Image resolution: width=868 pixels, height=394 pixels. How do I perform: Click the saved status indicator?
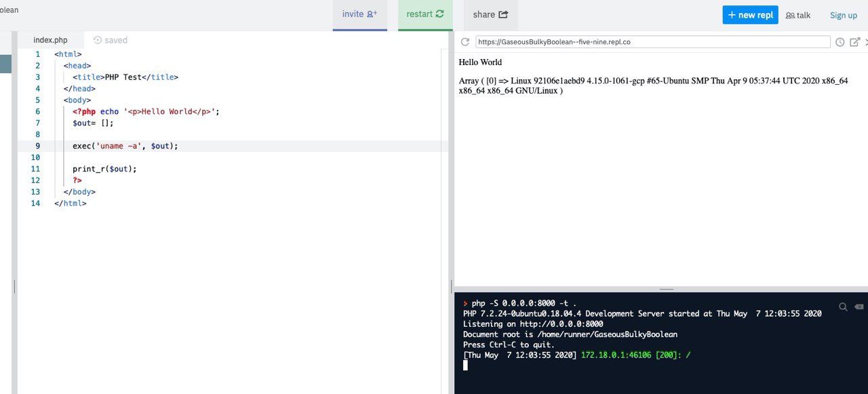(x=111, y=40)
